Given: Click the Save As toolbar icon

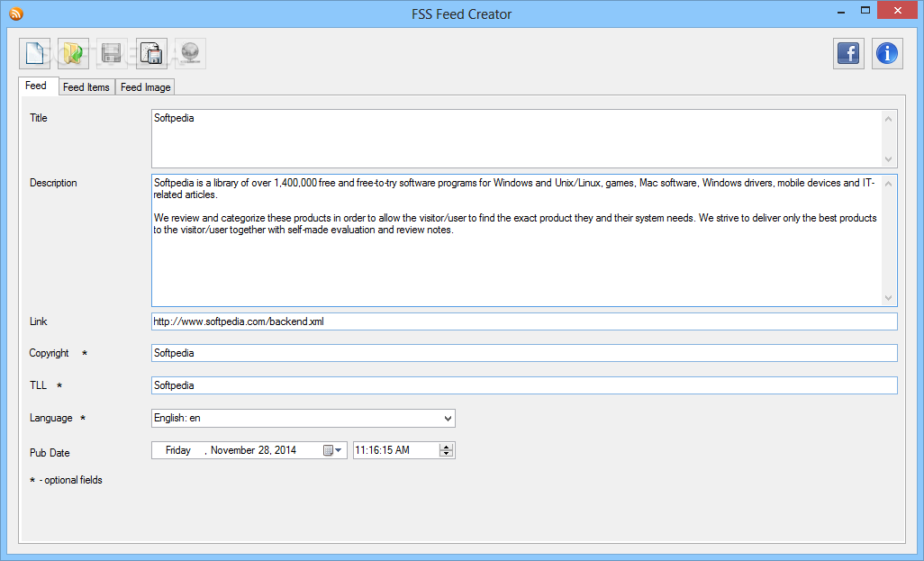Looking at the screenshot, I should click(x=151, y=54).
